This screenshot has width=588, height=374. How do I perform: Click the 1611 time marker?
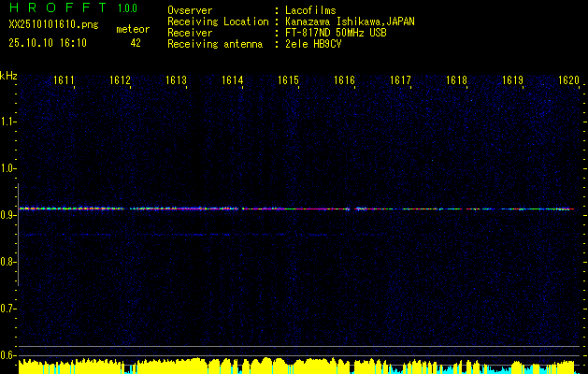[65, 81]
